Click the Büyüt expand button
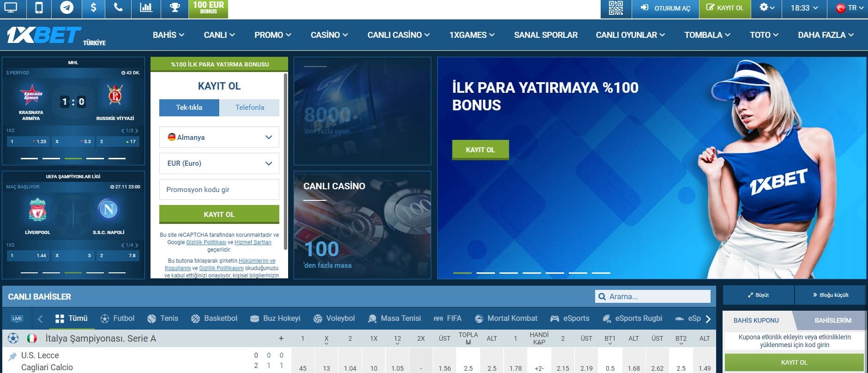This screenshot has width=868, height=373. point(758,295)
